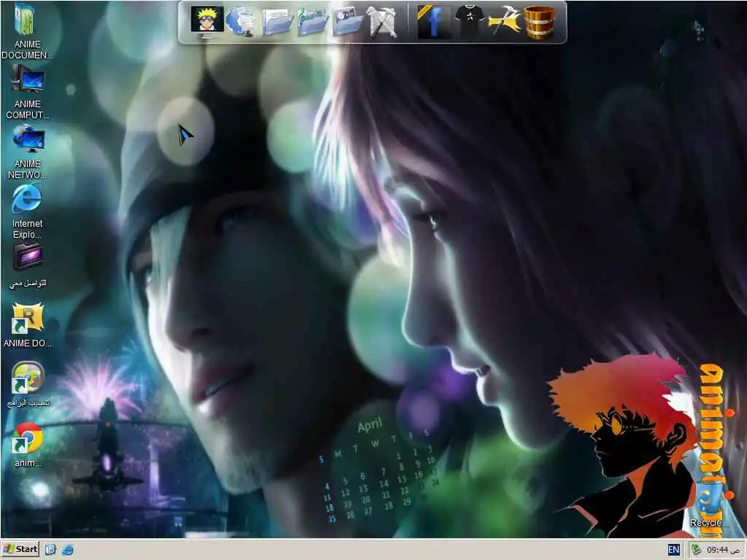Screen dimensions: 747x560
Task: Launch the hammer and wrench tools dock icon
Action: coord(382,22)
